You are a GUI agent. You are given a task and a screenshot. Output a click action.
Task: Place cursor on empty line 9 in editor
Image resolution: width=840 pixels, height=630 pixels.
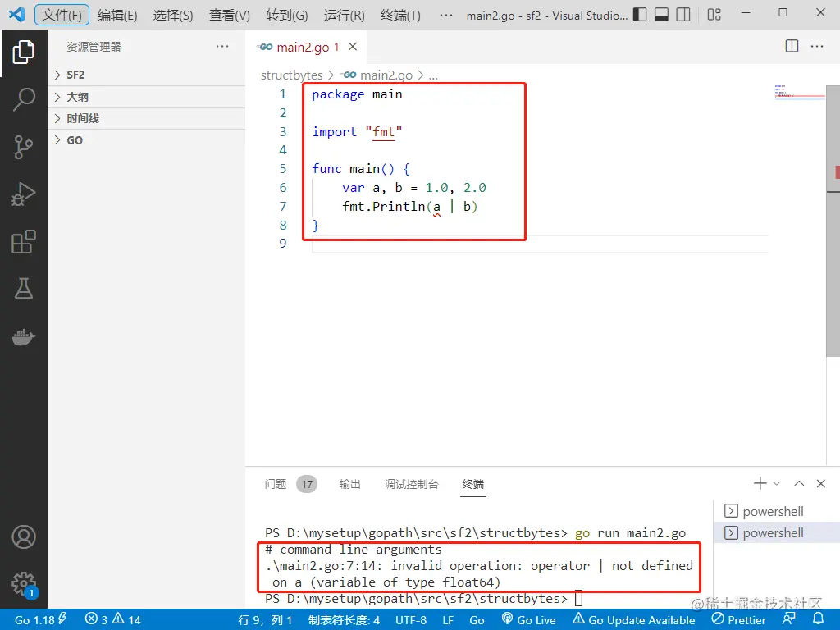(540, 244)
